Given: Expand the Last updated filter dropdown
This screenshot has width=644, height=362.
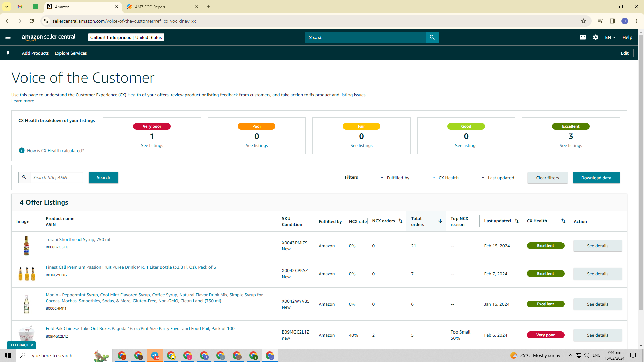Looking at the screenshot, I should pyautogui.click(x=498, y=178).
